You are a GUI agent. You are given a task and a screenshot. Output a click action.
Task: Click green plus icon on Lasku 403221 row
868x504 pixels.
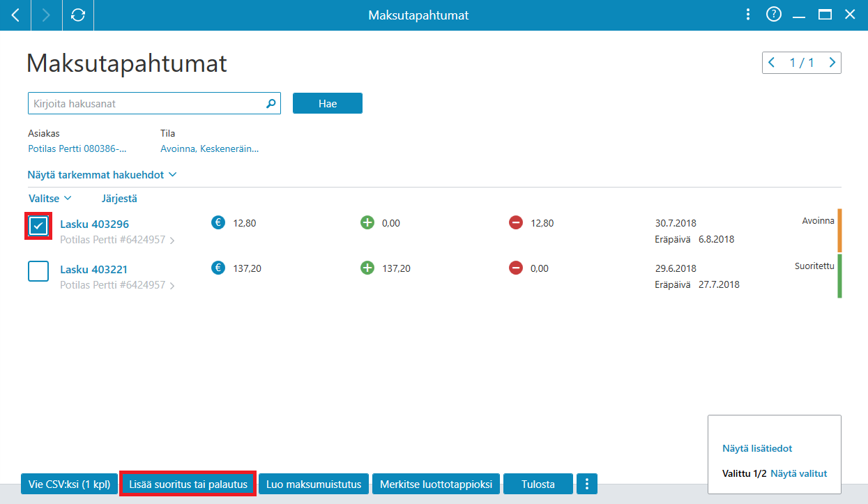tap(367, 268)
